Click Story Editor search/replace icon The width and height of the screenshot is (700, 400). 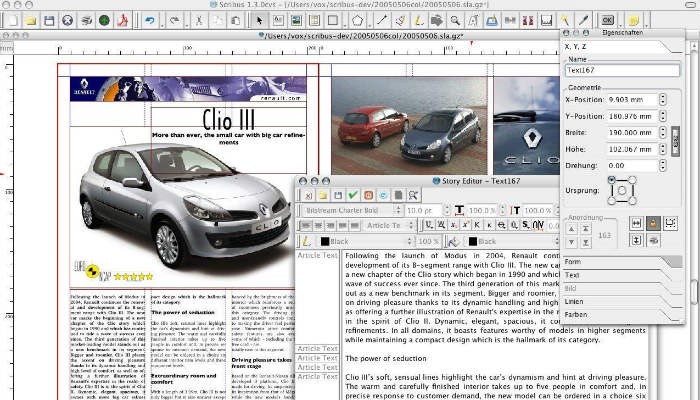tap(413, 195)
